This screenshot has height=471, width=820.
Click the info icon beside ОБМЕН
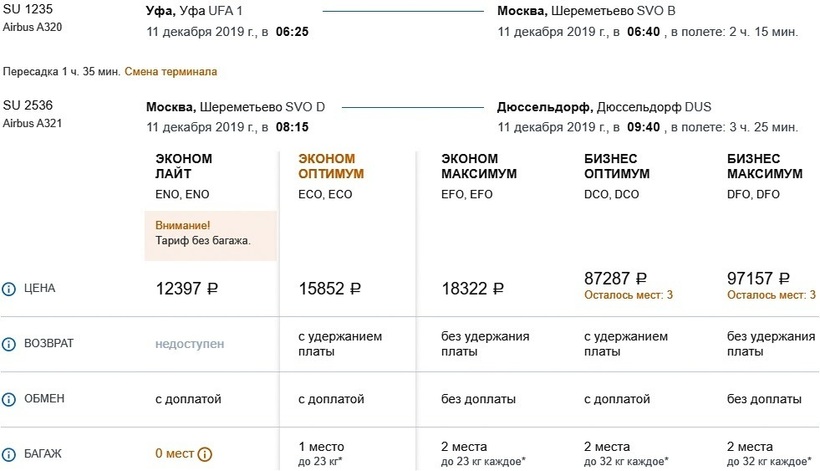9,399
